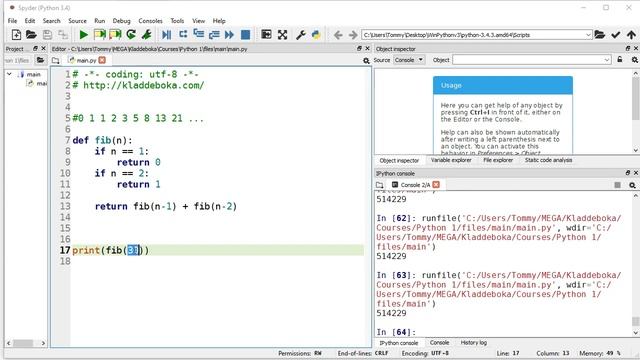Screen dimensions: 640x360
Task: Expand the working directory path dropdown
Action: (588, 35)
